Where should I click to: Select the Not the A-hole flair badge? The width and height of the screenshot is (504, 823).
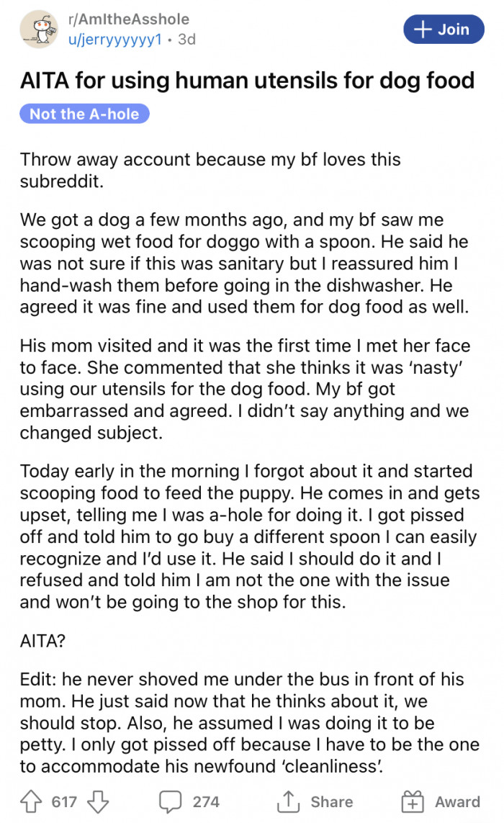point(84,114)
